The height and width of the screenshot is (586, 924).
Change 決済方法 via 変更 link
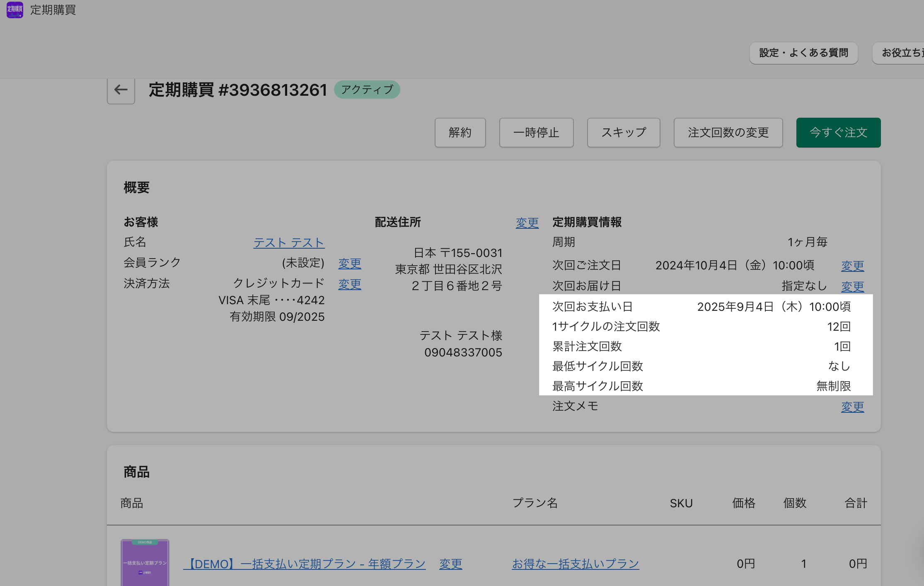pos(349,284)
